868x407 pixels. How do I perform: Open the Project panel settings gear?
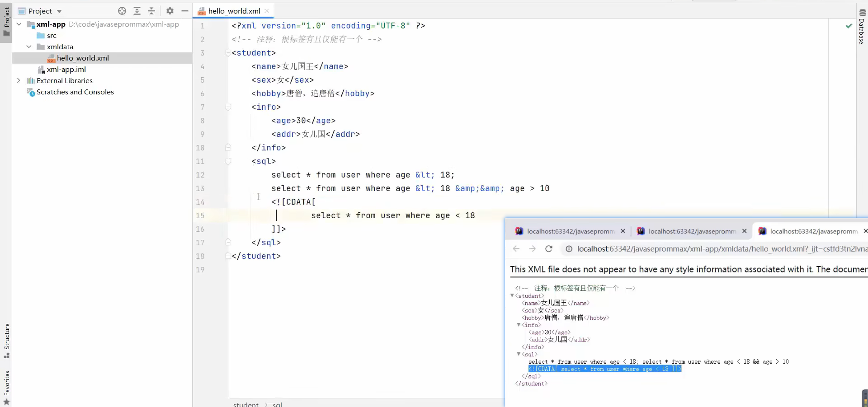click(x=170, y=11)
